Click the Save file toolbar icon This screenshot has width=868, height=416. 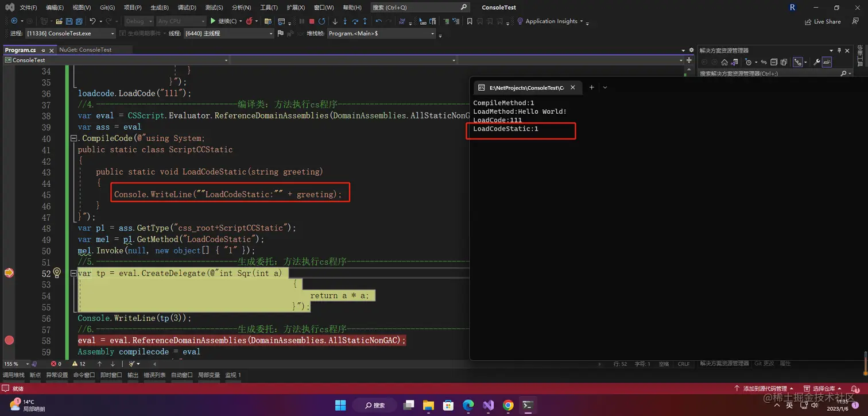[x=69, y=21]
